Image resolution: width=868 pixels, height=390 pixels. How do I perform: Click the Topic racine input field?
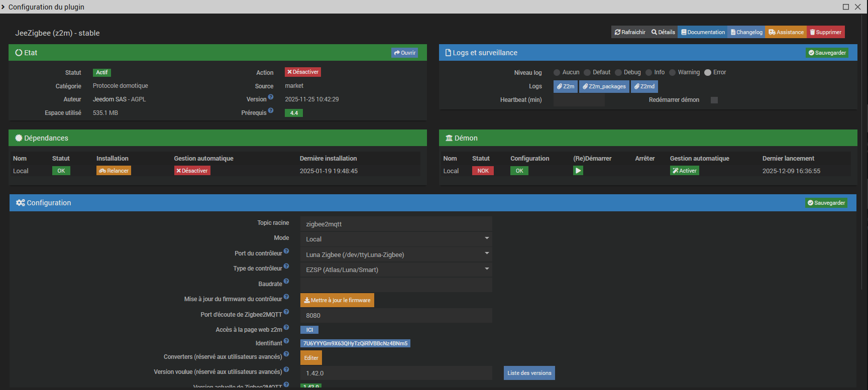pos(396,224)
